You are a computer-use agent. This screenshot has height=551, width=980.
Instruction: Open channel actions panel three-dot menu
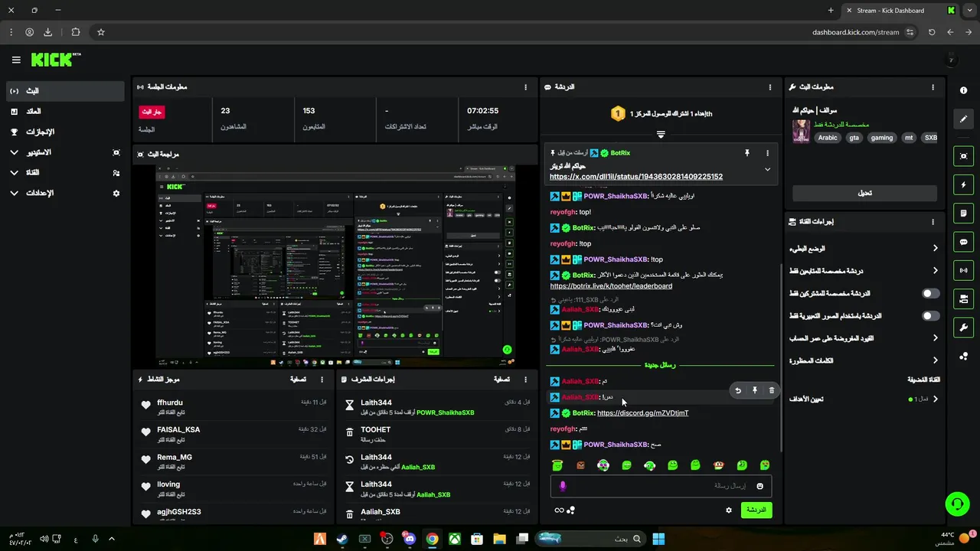tap(933, 222)
